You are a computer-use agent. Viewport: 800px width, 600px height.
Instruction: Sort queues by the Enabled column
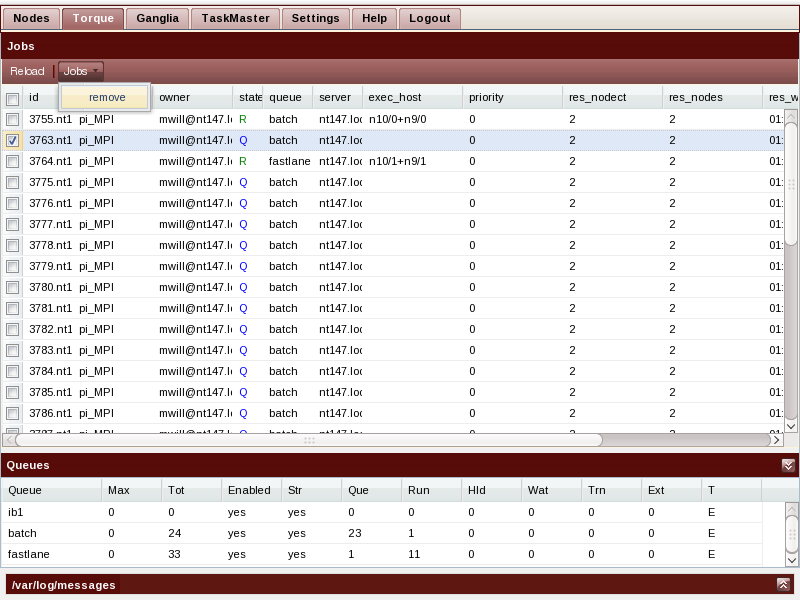click(x=252, y=490)
